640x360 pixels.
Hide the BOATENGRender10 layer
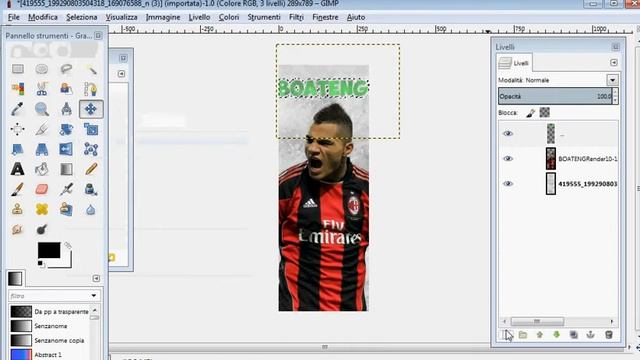tap(508, 158)
